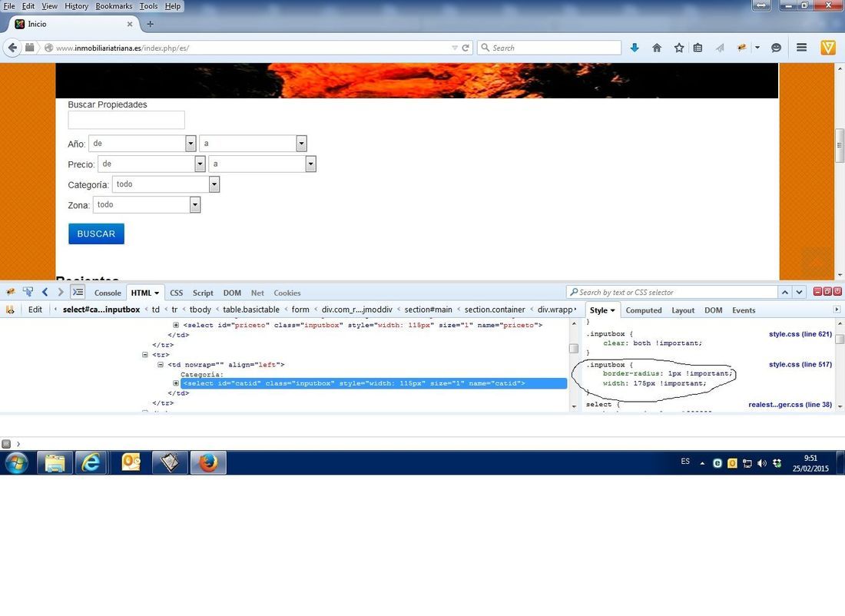
Task: Open the Firefox hamburger menu
Action: [801, 48]
